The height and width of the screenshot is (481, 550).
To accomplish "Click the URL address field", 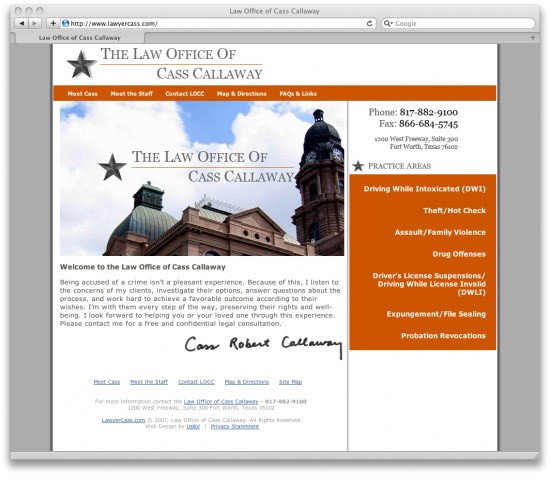I will (x=217, y=24).
